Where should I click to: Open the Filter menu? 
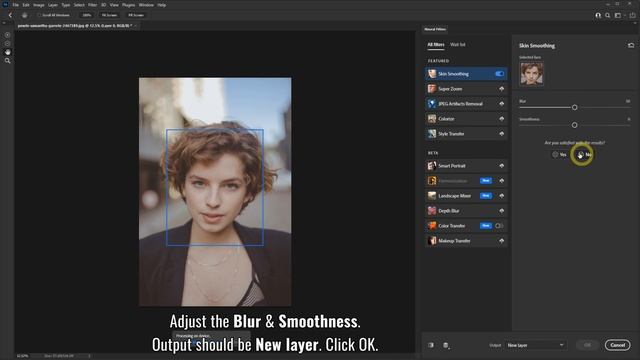93,5
